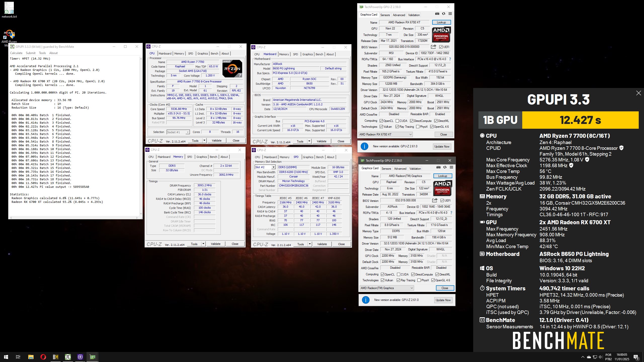This screenshot has height=362, width=644.
Task: Click the refresh icon in top GPU-Z window
Action: coord(444,14)
